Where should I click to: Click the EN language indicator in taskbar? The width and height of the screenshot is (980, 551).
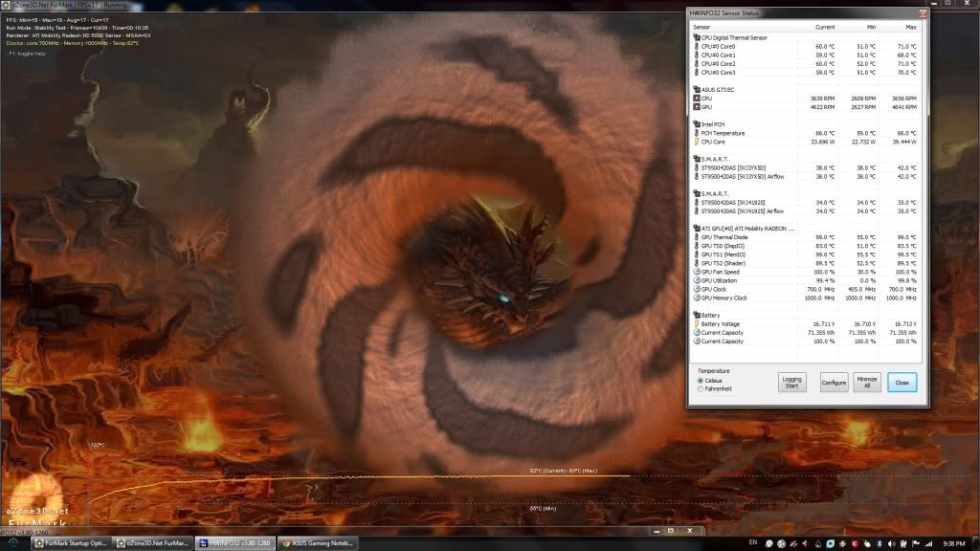tap(753, 543)
